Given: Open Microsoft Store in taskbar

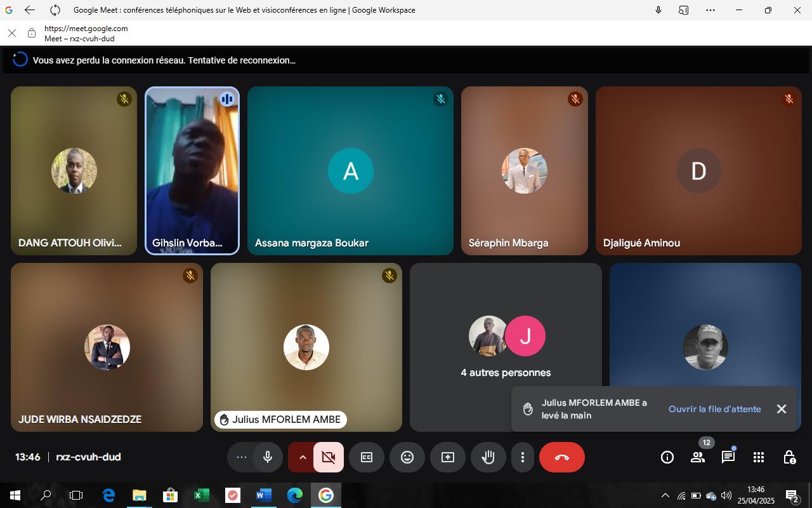Looking at the screenshot, I should (x=170, y=495).
